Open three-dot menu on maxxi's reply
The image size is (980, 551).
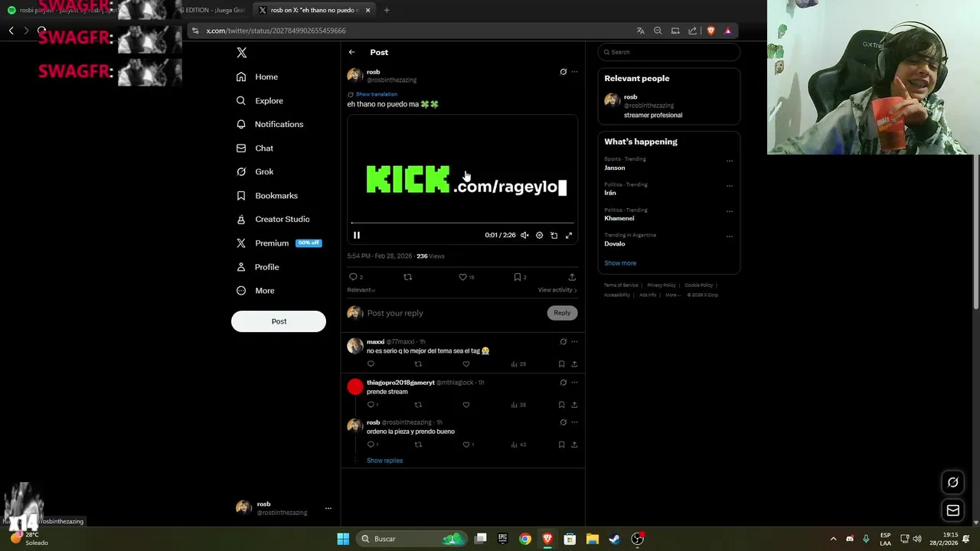pos(574,342)
